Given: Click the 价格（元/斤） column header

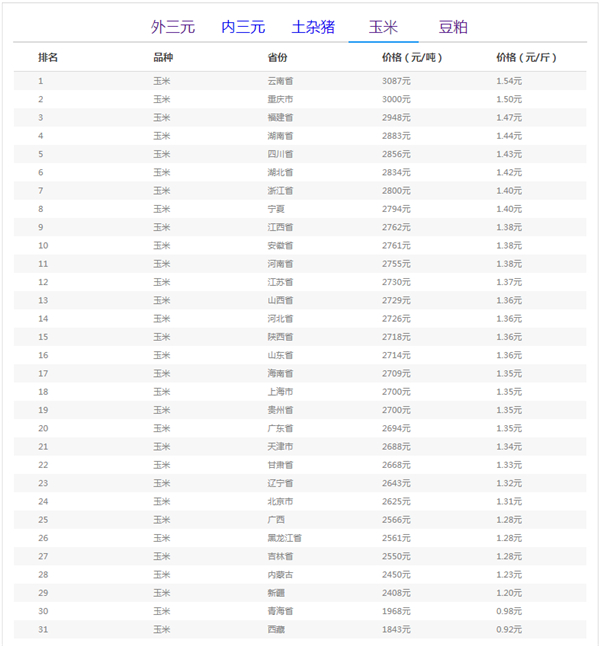Looking at the screenshot, I should (x=526, y=57).
